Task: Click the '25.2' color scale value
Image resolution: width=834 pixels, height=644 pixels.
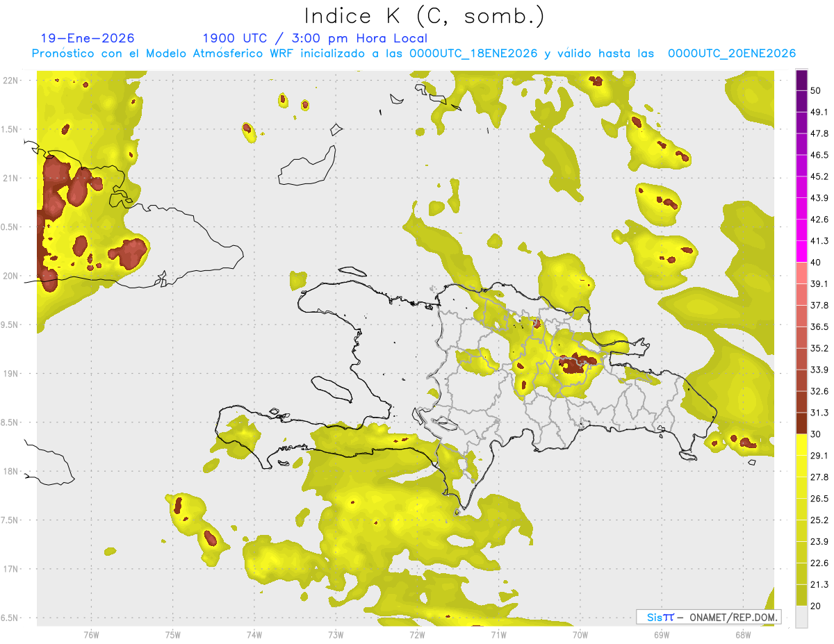Action: click(820, 520)
